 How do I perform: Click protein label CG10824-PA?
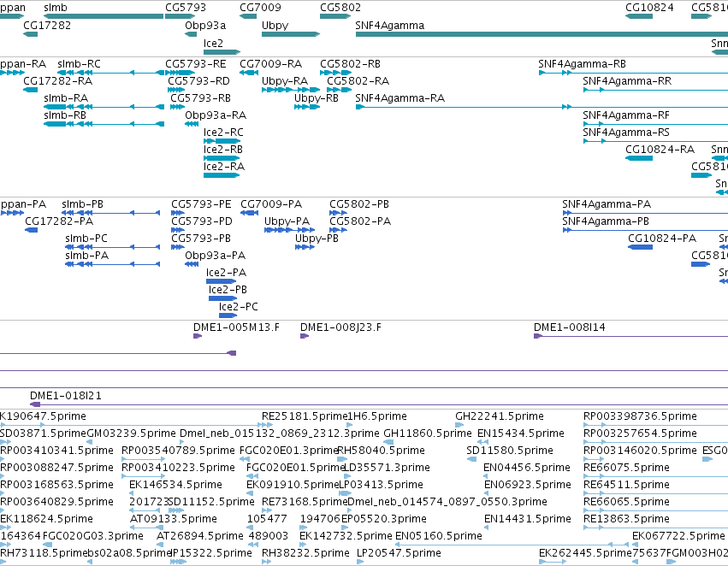(x=662, y=239)
